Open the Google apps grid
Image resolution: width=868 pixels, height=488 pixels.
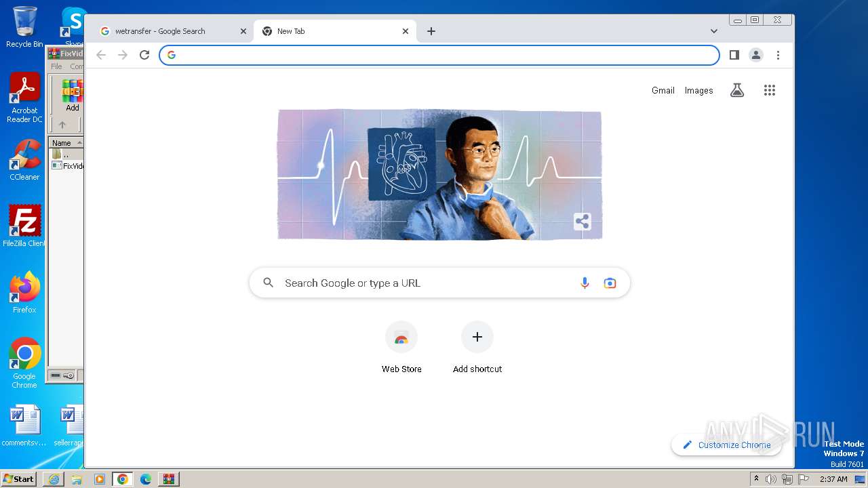tap(769, 90)
